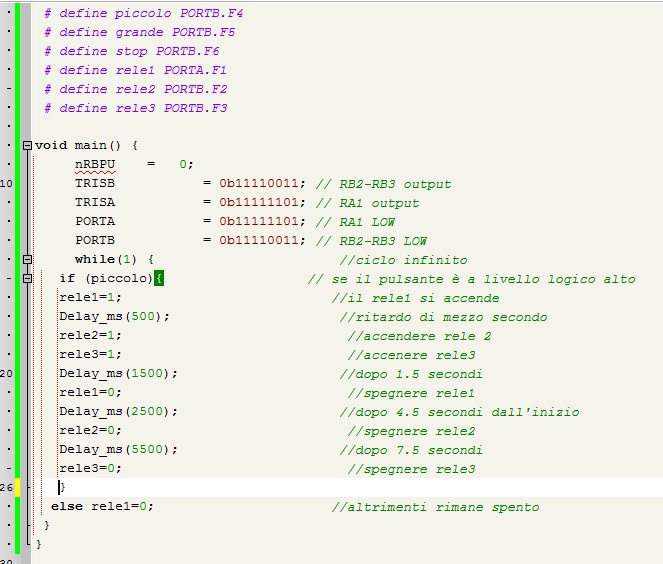663x564 pixels.
Task: Collapse the while(1) loop block
Action: [27, 260]
